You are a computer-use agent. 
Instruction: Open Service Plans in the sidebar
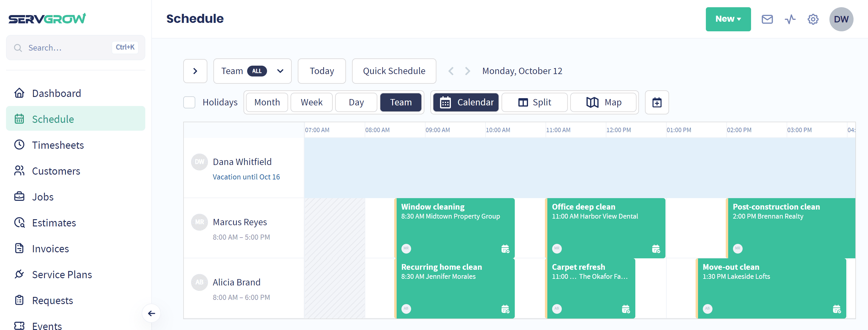pyautogui.click(x=75, y=274)
